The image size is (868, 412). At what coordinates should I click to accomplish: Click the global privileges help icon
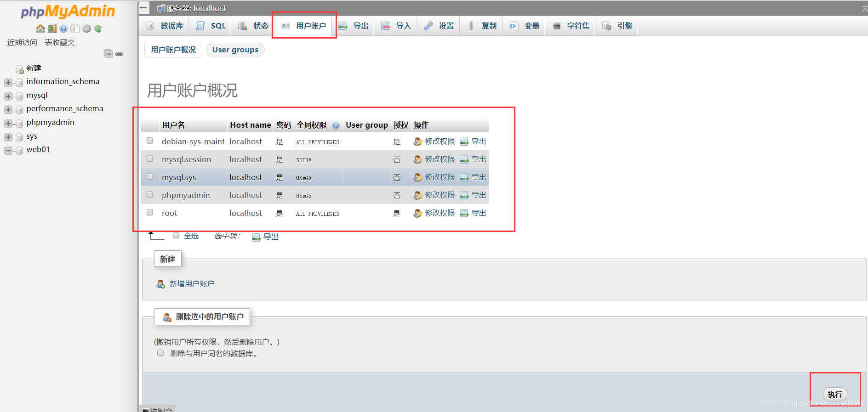(x=336, y=125)
